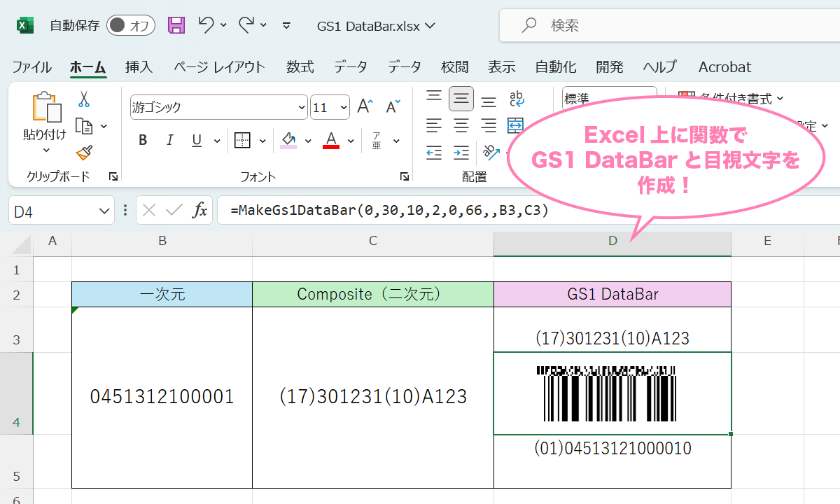Open the Name Box dropdown
Image resolution: width=840 pixels, height=504 pixels.
106,210
